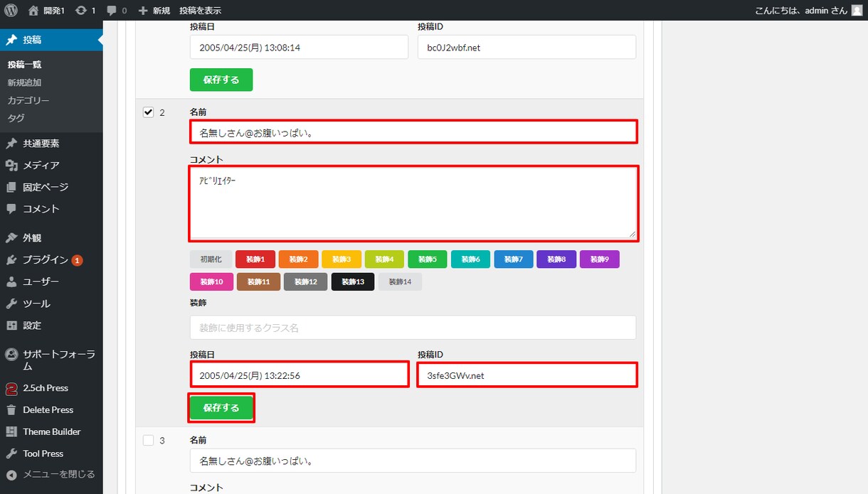Click the 名前 field of comment 3
This screenshot has width=868, height=494.
coord(413,461)
